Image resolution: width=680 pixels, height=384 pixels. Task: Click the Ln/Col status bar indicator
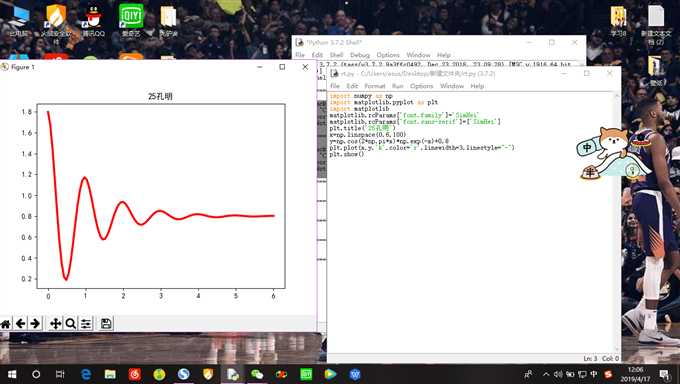(x=601, y=358)
